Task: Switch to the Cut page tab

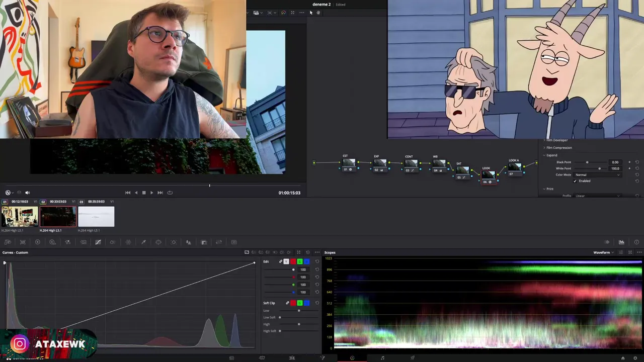Action: pos(262,358)
